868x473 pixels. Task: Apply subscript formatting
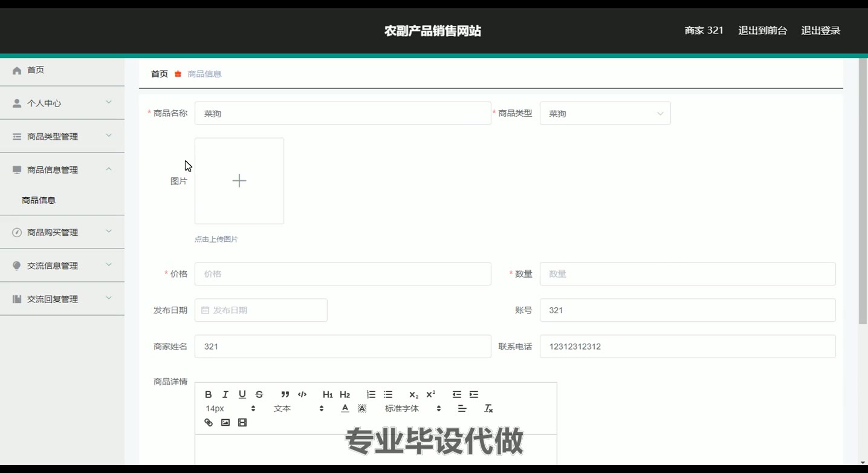point(413,394)
